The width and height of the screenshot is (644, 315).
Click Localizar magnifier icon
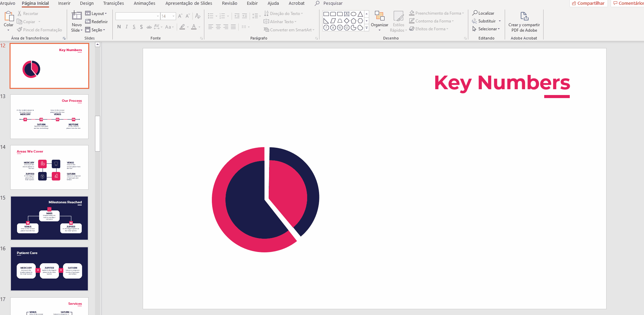[x=475, y=13]
